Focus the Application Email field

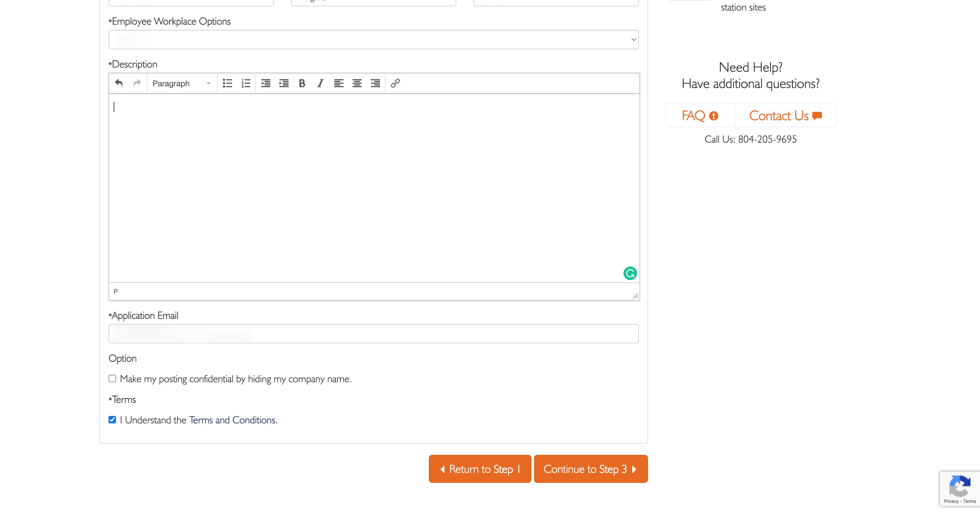pyautogui.click(x=374, y=334)
